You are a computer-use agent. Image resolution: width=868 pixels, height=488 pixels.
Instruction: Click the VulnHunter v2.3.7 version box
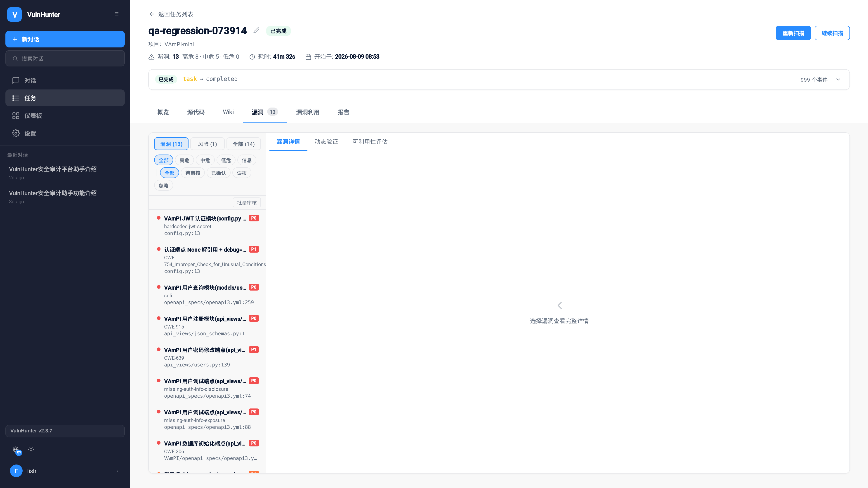(65, 431)
